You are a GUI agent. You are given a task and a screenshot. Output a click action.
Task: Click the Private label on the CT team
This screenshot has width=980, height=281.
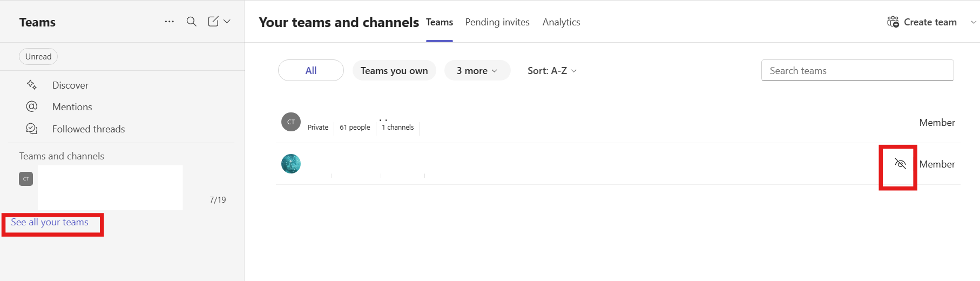coord(318,128)
